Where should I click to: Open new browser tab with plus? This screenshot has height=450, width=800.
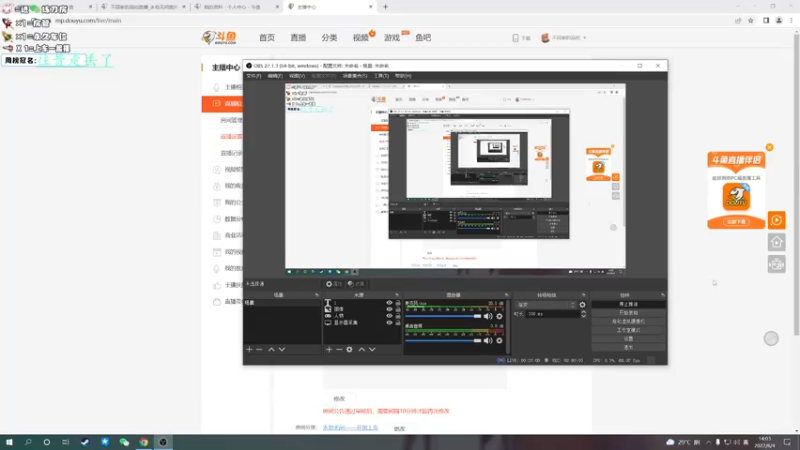385,7
